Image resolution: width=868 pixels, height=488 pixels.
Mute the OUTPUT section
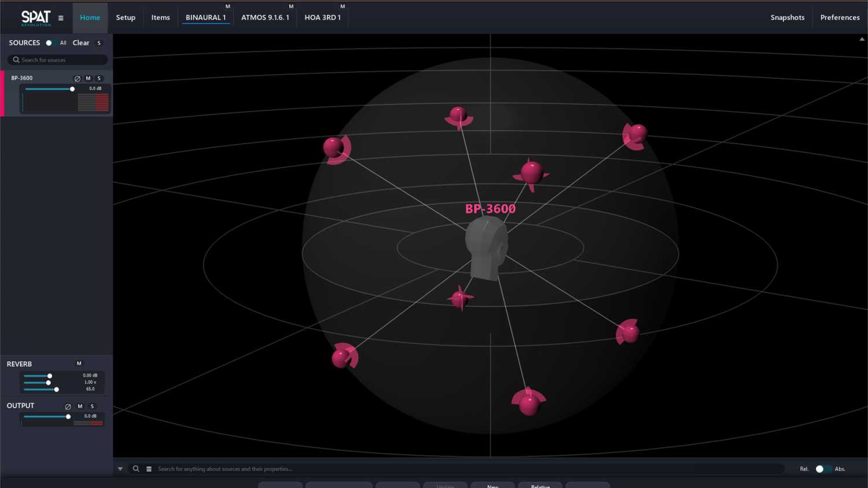click(80, 406)
